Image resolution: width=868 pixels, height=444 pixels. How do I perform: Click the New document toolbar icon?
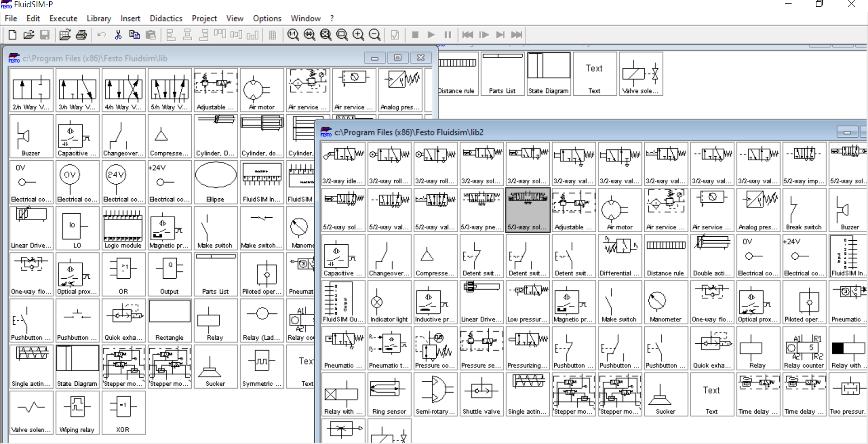(x=13, y=35)
